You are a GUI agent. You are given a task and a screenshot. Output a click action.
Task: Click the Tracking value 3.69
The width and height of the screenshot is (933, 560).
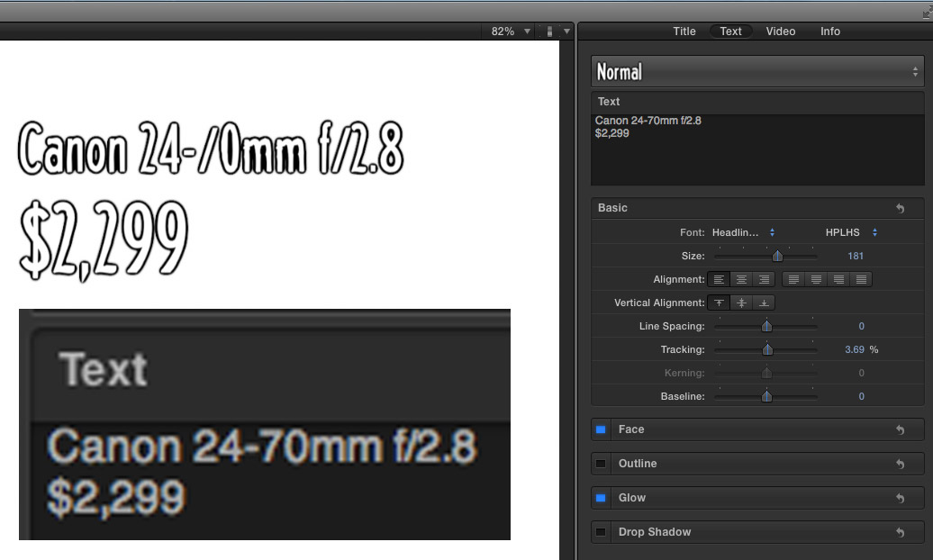(854, 349)
